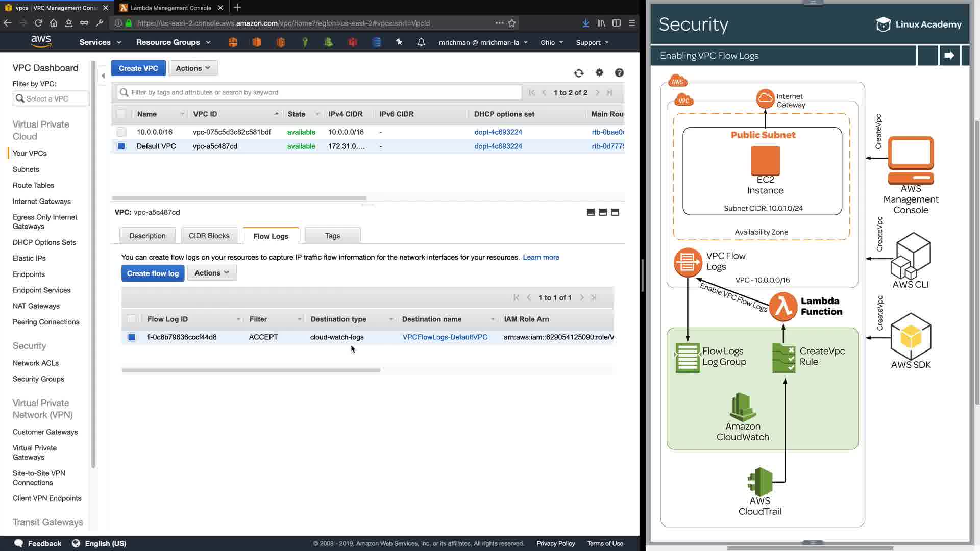
Task: Open the flow logs Actions dropdown
Action: click(211, 273)
